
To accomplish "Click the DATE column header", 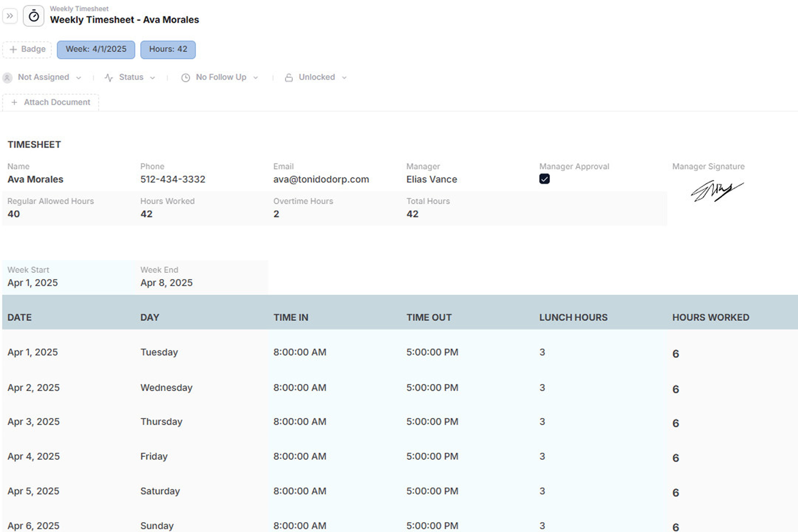I will pyautogui.click(x=20, y=317).
